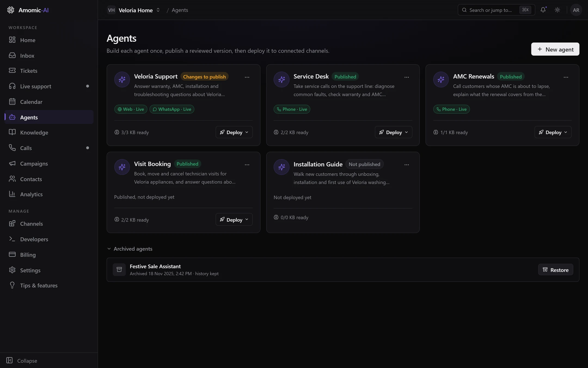588x368 pixels.
Task: Open the Campaigns page
Action: 49,163
